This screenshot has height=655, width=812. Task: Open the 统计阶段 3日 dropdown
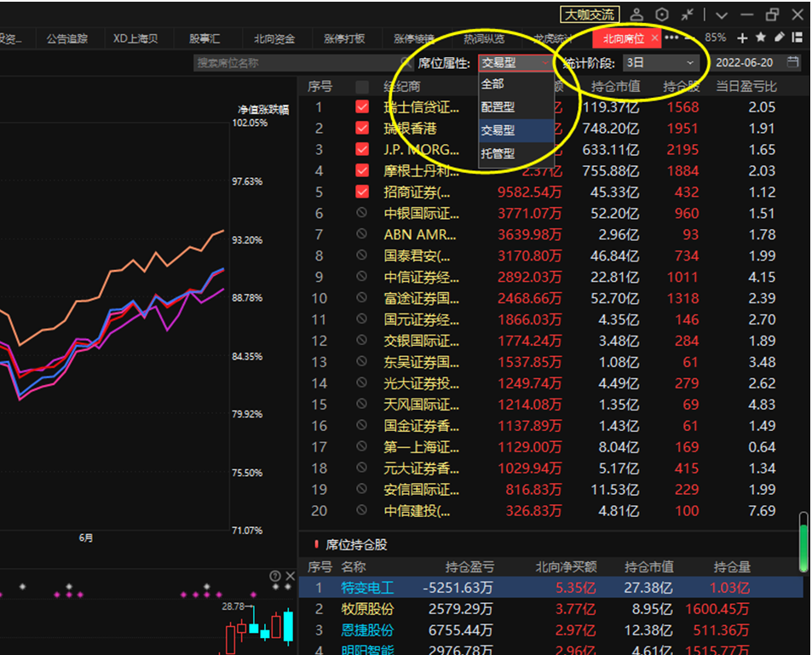click(x=661, y=63)
